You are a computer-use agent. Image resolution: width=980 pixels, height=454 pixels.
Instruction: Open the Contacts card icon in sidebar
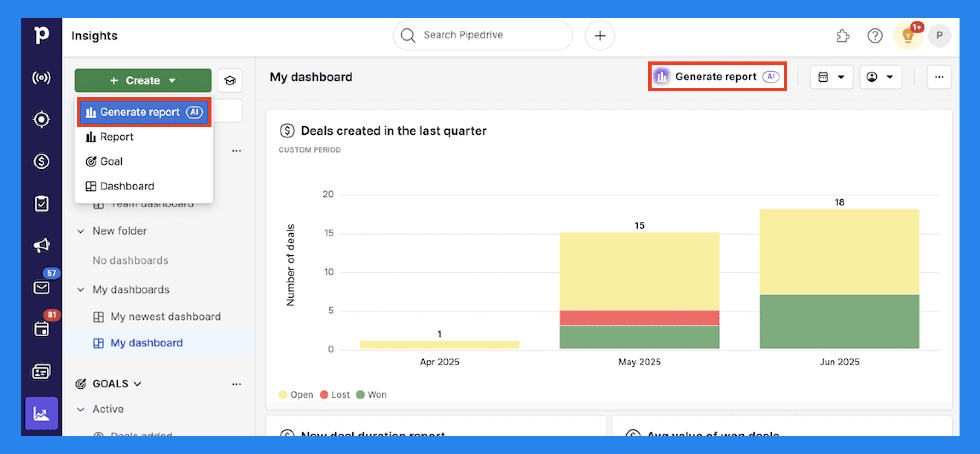pos(41,372)
